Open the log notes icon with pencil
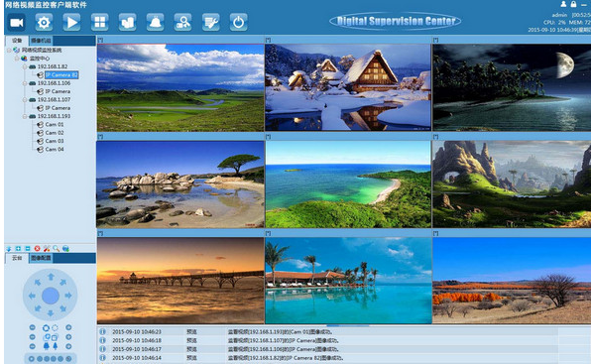 pos(210,23)
